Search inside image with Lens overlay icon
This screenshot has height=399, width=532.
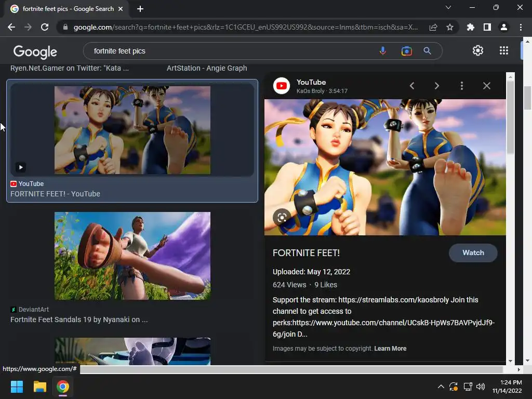point(282,217)
